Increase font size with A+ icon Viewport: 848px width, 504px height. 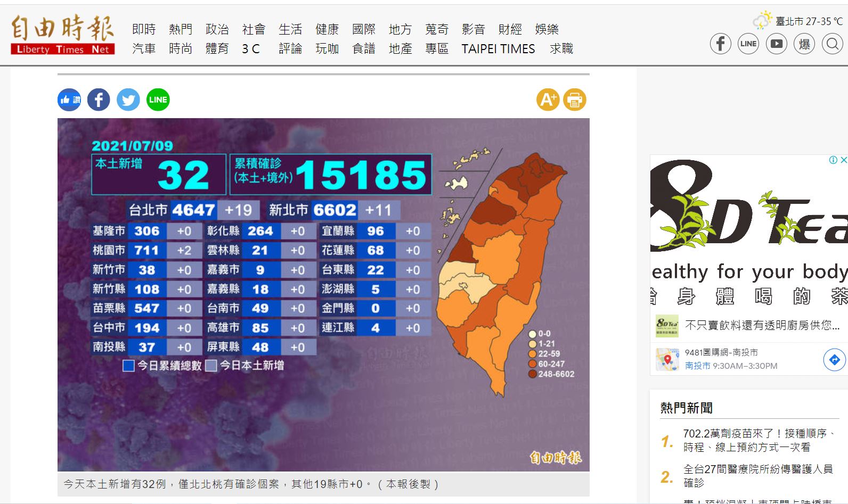(x=548, y=100)
